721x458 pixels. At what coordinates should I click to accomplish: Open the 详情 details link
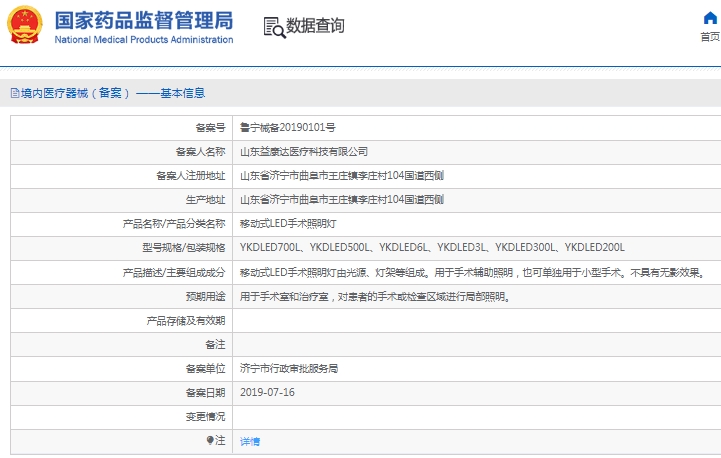point(250,441)
